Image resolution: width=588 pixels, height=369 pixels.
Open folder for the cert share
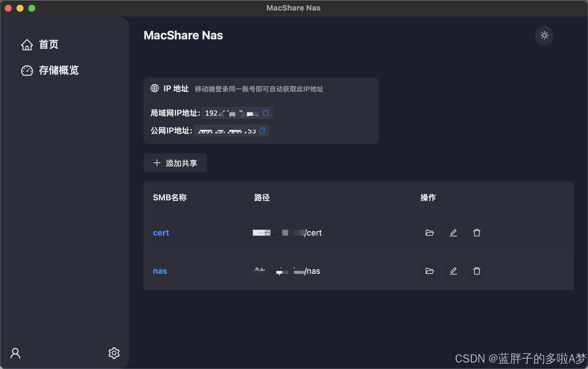430,233
